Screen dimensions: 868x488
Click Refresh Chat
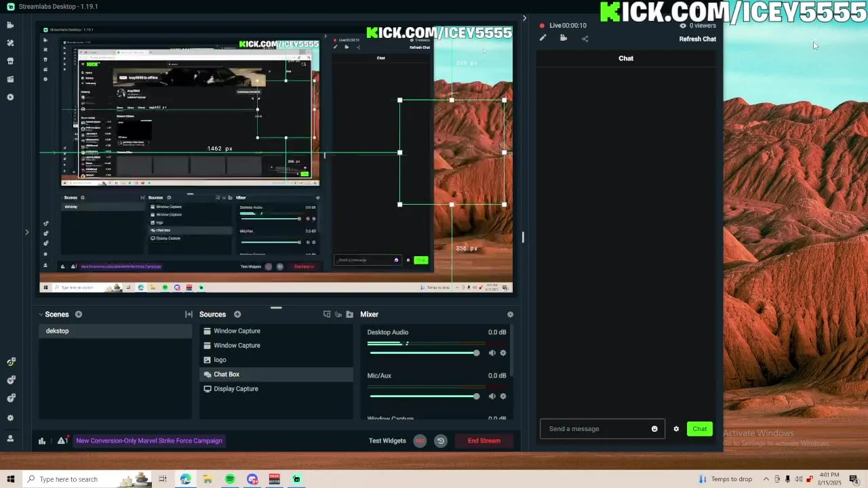698,39
